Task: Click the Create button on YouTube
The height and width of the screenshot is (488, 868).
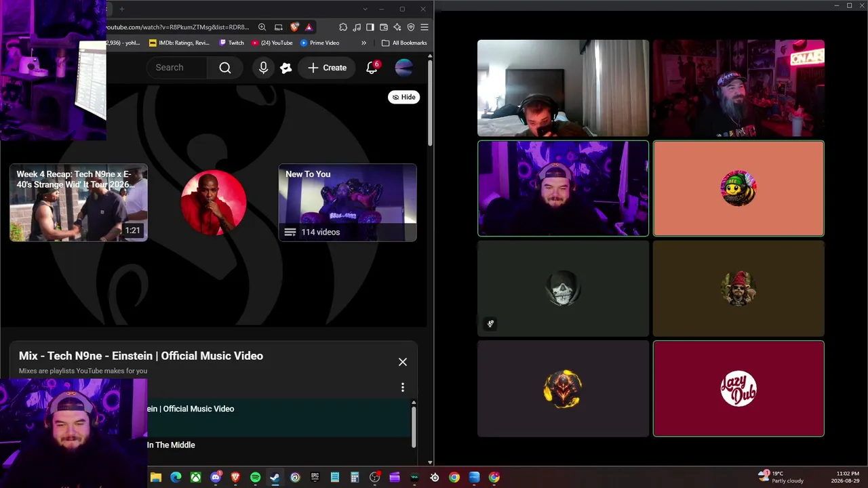Action: pyautogui.click(x=327, y=68)
